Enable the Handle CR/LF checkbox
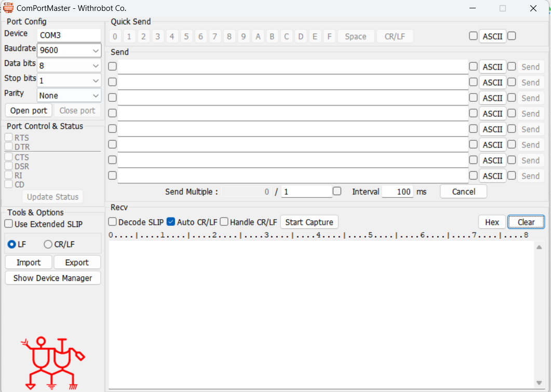 click(224, 222)
